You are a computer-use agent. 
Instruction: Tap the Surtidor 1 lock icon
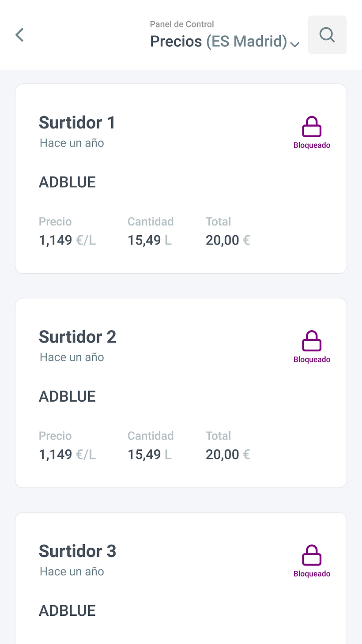point(312,127)
